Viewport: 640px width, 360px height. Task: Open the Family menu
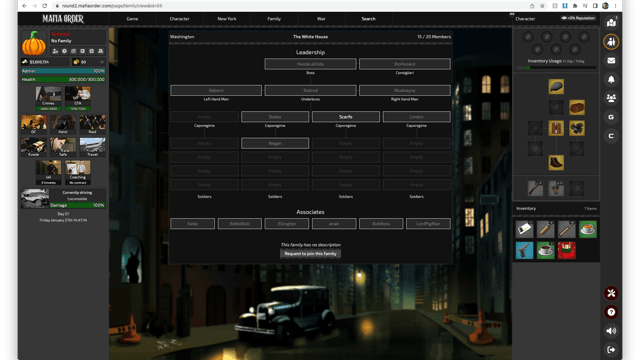tap(274, 19)
